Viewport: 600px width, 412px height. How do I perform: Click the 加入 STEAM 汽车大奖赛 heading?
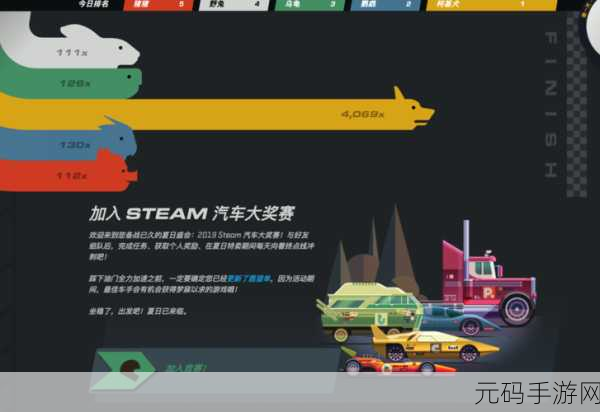tap(192, 213)
